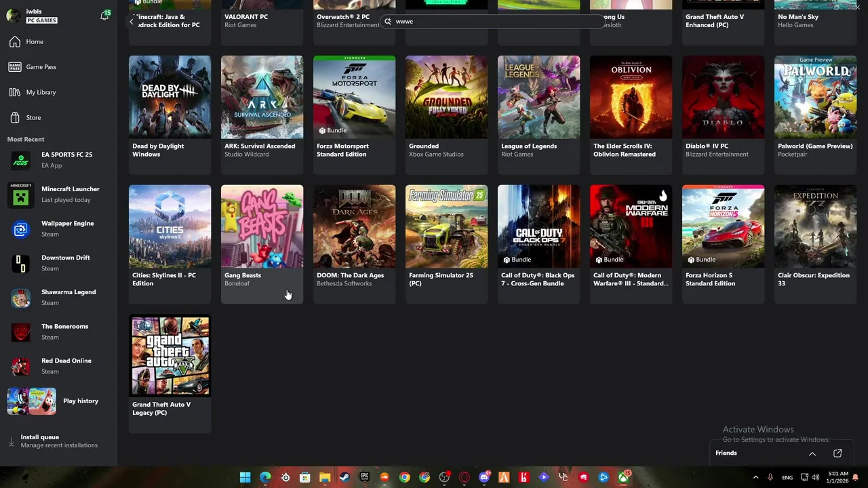The height and width of the screenshot is (488, 868).
Task: Open Cities: Skylines II - PC Edition
Action: [x=170, y=244]
